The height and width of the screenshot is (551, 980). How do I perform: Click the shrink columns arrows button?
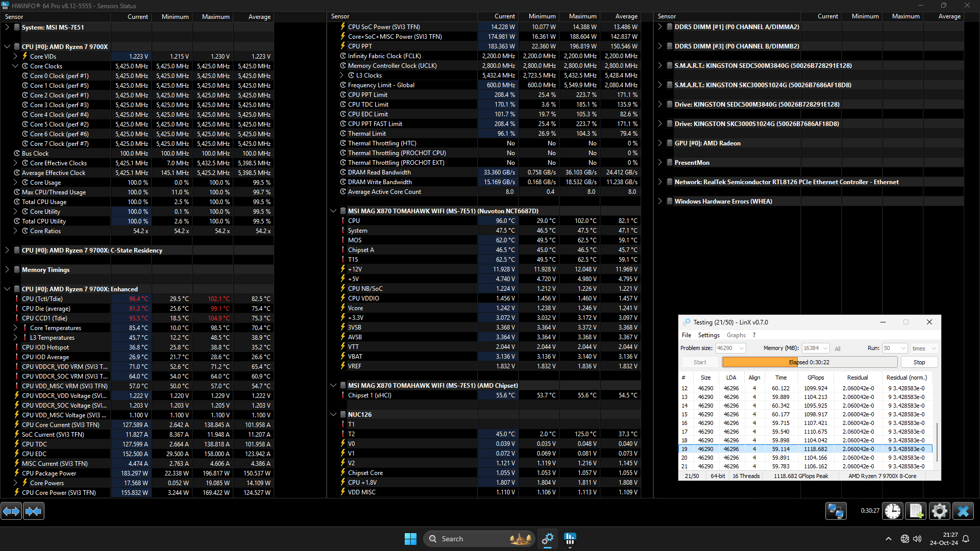(34, 511)
